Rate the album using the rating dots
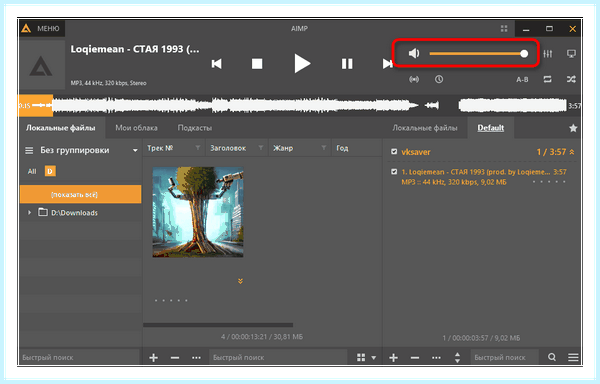Image resolution: width=600 pixels, height=384 pixels. coord(171,300)
